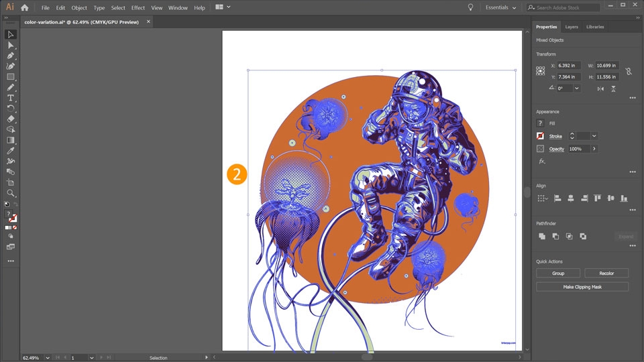This screenshot has height=362, width=644.
Task: Select the reference point locator grid
Action: tap(541, 71)
